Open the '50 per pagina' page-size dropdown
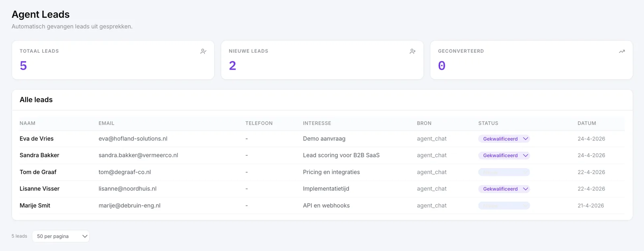 point(61,236)
